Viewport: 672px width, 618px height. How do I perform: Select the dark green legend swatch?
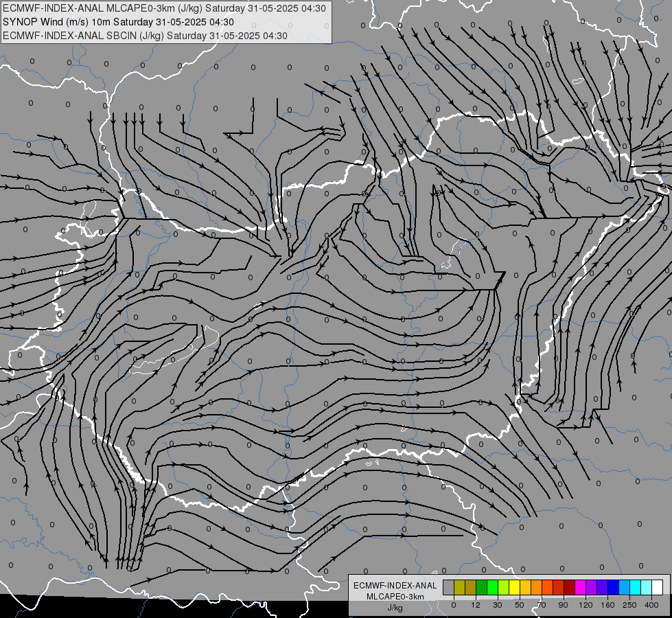coord(482,587)
